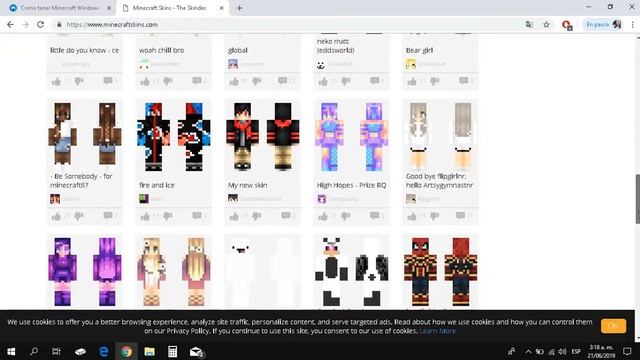Open the black-red hoodie 'My new skin' preview

[262, 136]
